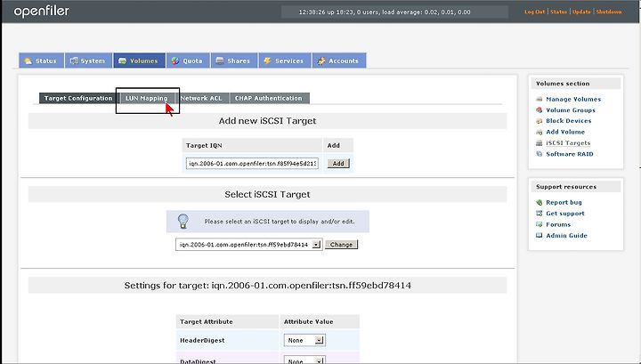
Task: Click the Change button
Action: pos(341,245)
